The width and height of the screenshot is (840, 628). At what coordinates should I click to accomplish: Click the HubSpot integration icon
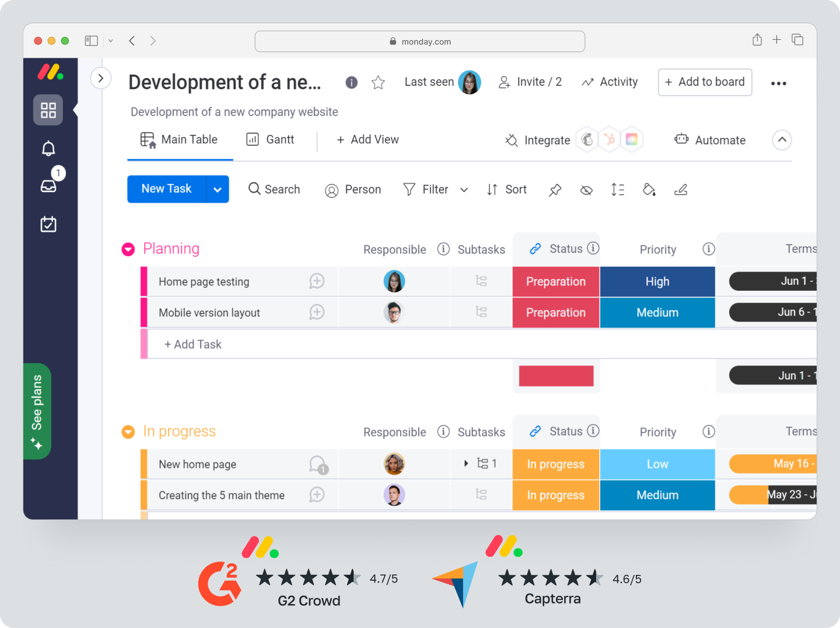click(x=610, y=139)
